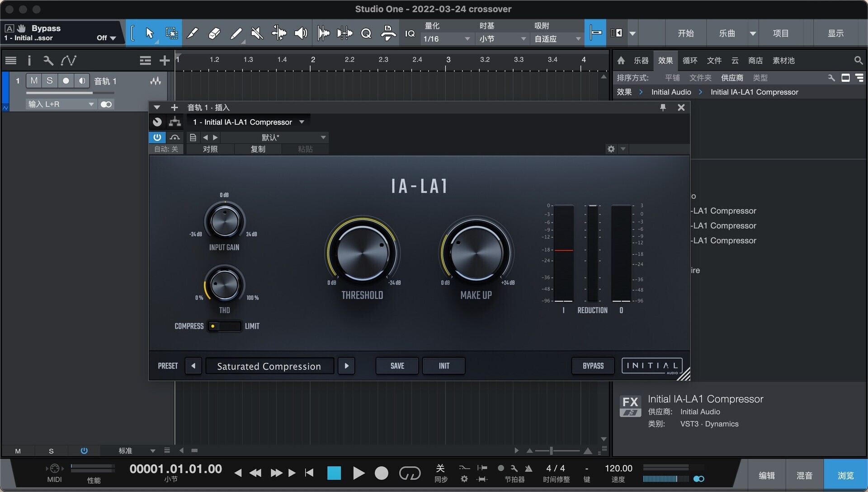Image resolution: width=868 pixels, height=492 pixels.
Task: Open the Initial IA-LA1 Compressor plugin selector dropdown
Action: [248, 122]
